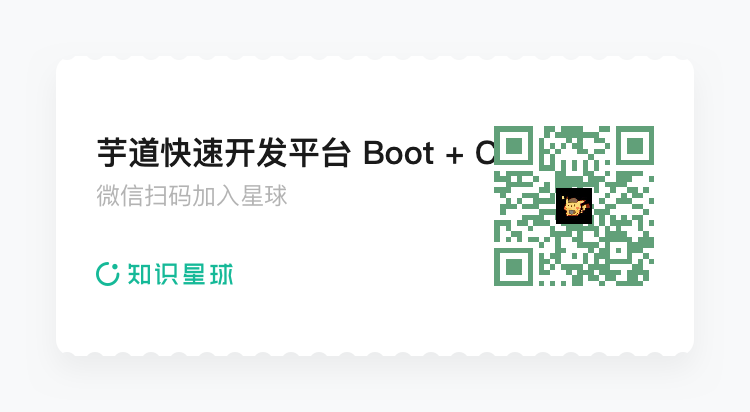The image size is (750, 412).
Task: Click the truncated letter C ending the title
Action: pos(484,153)
